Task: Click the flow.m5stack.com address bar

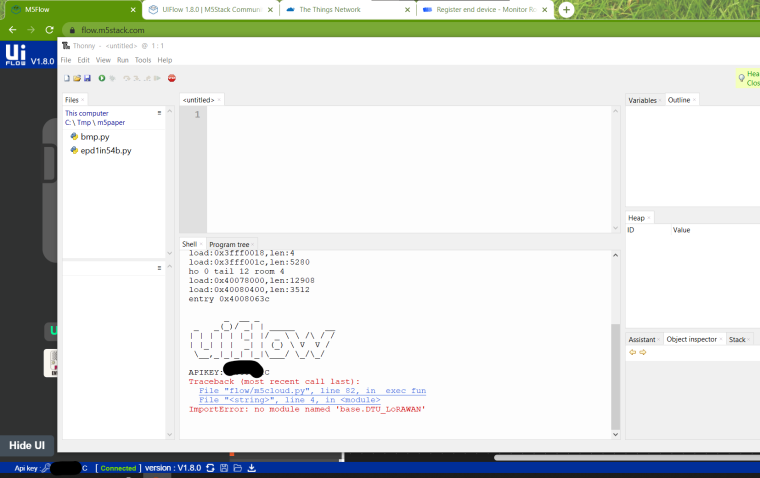Action: tap(112, 30)
